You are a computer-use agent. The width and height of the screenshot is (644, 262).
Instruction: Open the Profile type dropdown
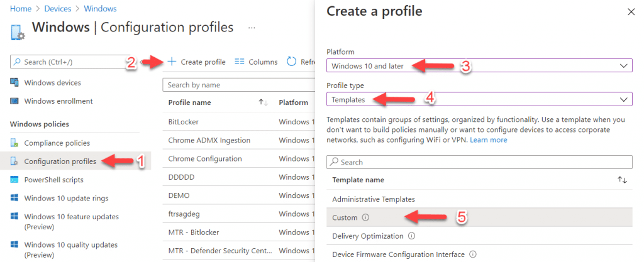(x=479, y=99)
